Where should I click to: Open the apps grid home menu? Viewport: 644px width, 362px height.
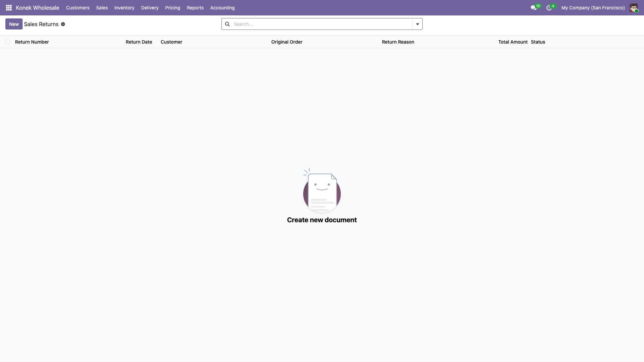click(x=9, y=8)
